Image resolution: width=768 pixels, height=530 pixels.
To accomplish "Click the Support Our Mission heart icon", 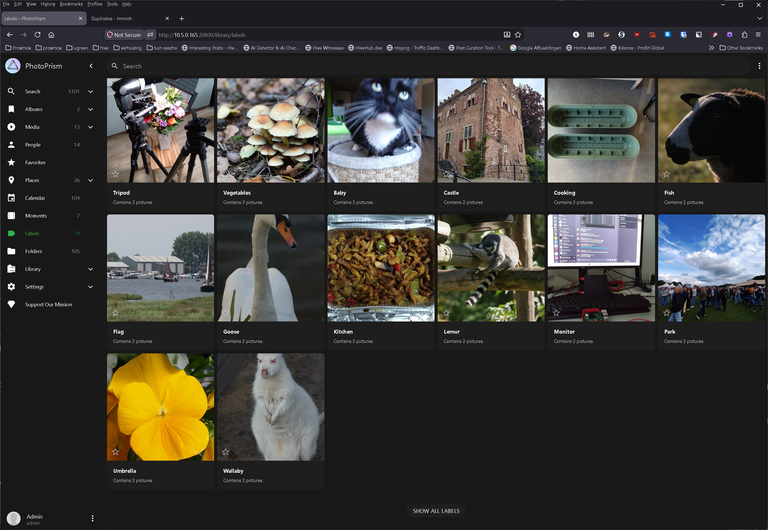I will [x=11, y=304].
